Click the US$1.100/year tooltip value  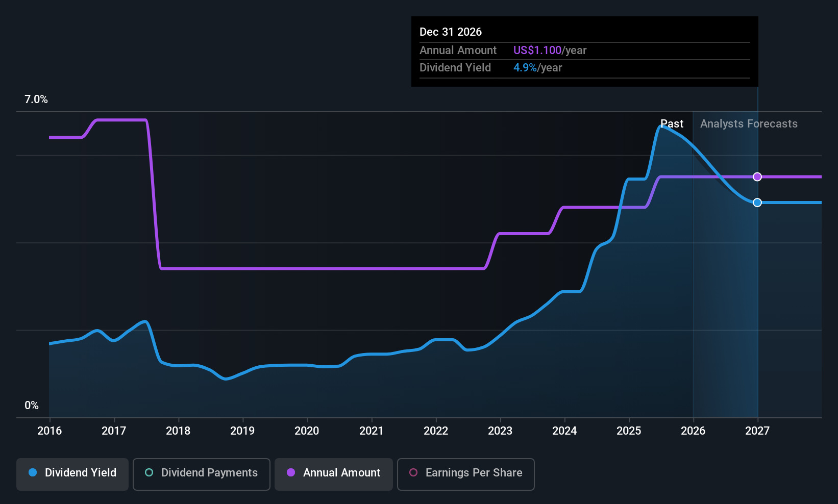click(550, 51)
